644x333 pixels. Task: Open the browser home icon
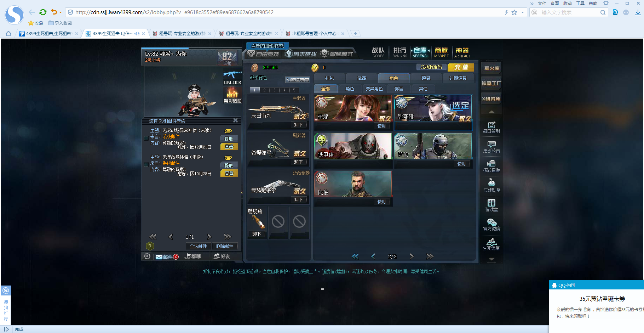(8, 34)
